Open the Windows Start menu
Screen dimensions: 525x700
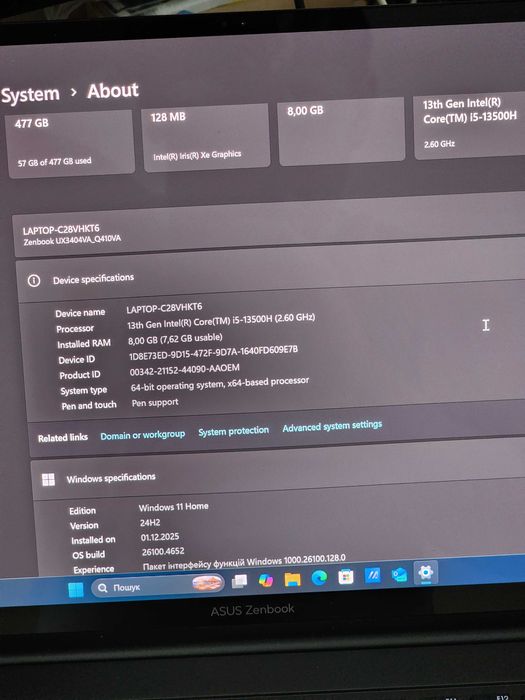[x=75, y=589]
